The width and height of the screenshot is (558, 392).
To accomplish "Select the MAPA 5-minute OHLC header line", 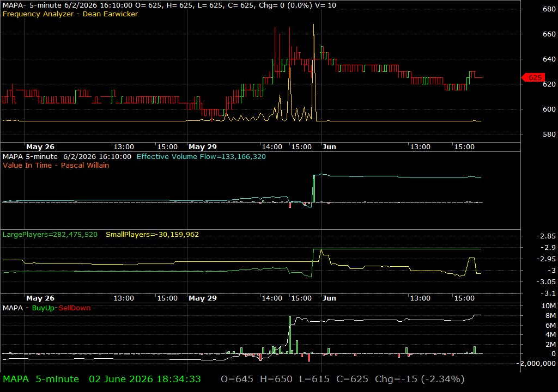I will coord(169,5).
